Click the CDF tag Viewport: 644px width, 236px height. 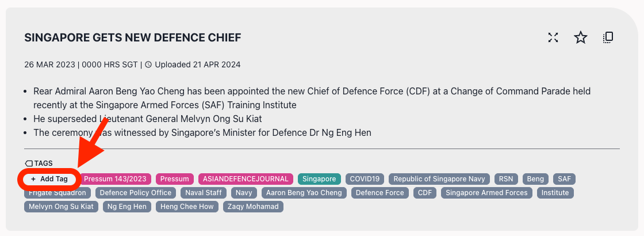point(424,193)
